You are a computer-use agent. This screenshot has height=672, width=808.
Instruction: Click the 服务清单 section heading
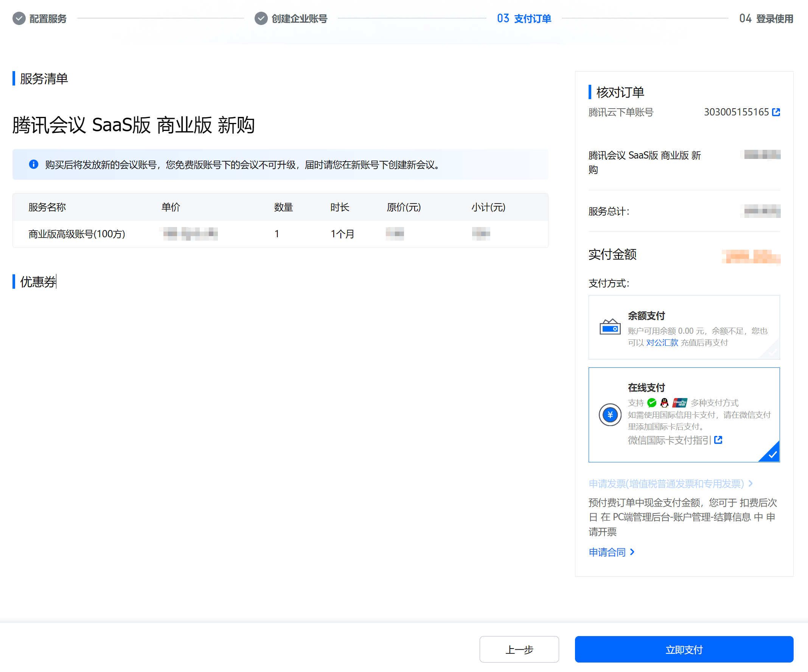coord(44,79)
